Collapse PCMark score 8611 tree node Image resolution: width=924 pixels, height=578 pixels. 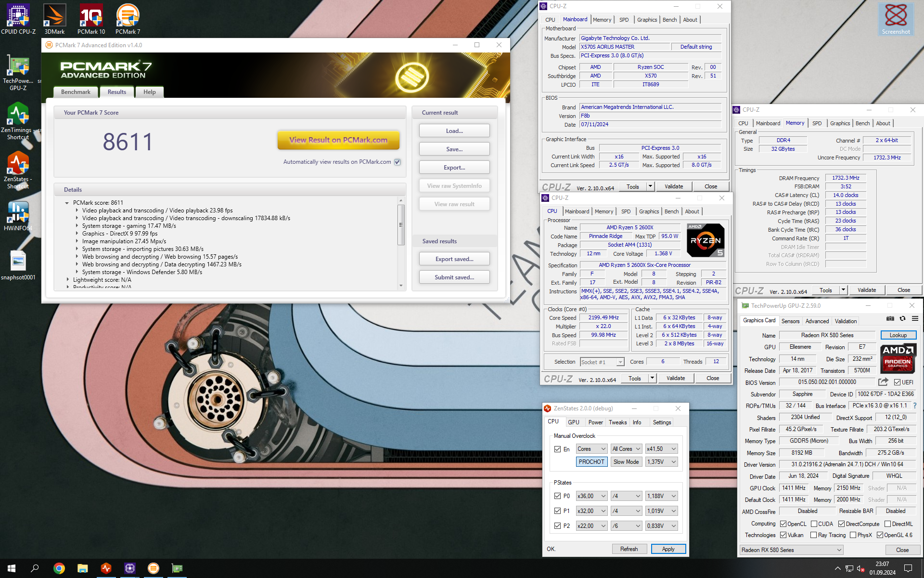67,203
